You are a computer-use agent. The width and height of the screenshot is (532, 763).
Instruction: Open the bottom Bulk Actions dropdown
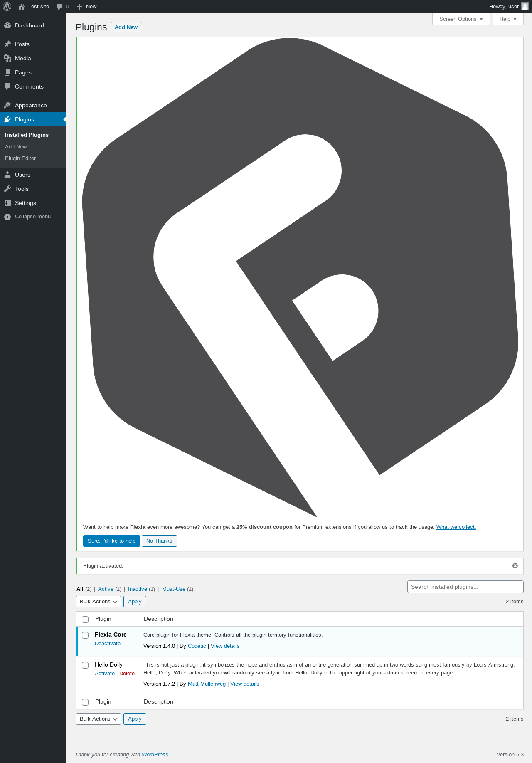tap(99, 719)
